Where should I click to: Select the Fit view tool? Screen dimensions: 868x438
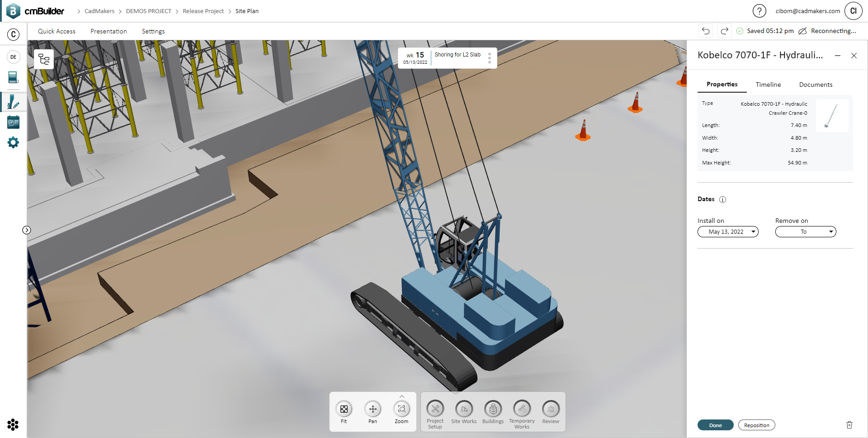[344, 409]
